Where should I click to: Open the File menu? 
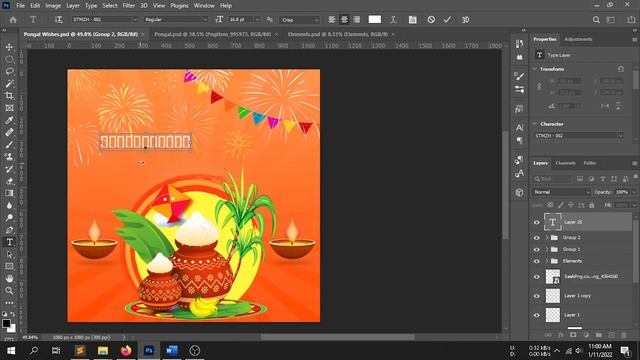[20, 6]
